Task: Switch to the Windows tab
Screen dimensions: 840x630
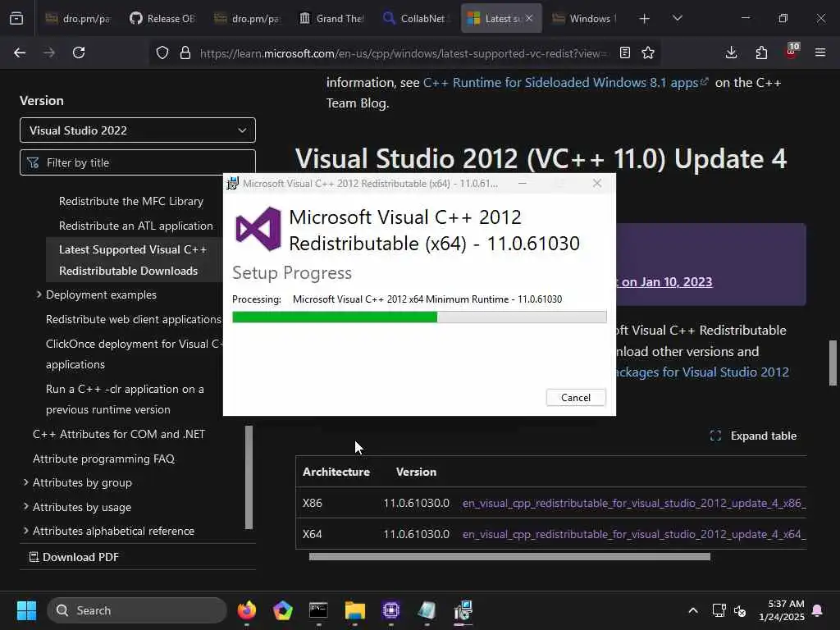Action: point(586,19)
